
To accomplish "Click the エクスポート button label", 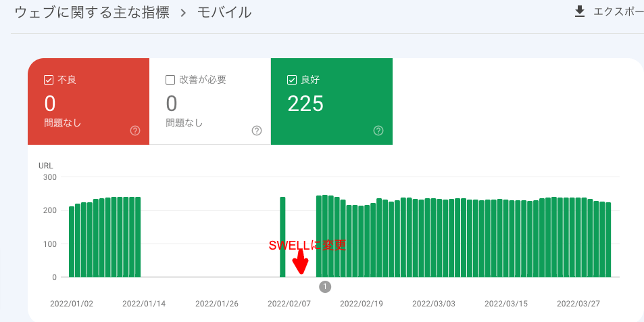I will pyautogui.click(x=618, y=12).
